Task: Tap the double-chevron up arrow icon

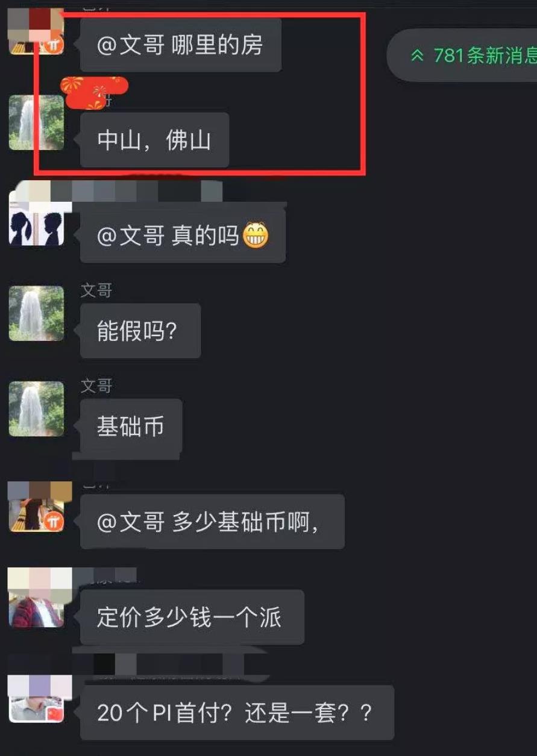Action: (417, 56)
